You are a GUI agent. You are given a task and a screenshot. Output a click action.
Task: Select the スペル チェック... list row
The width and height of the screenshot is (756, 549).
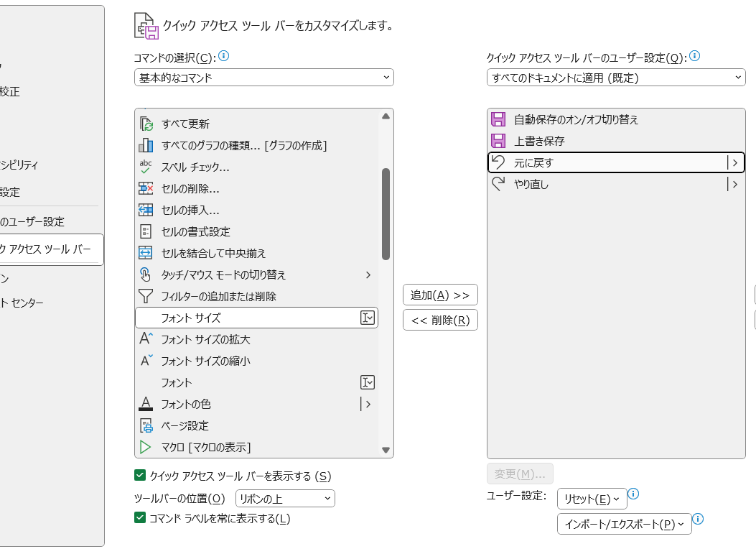256,167
